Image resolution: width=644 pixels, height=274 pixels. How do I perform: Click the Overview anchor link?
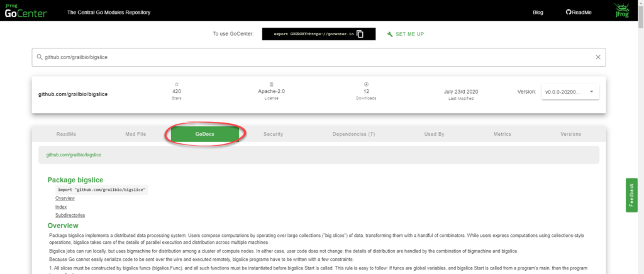(65, 198)
